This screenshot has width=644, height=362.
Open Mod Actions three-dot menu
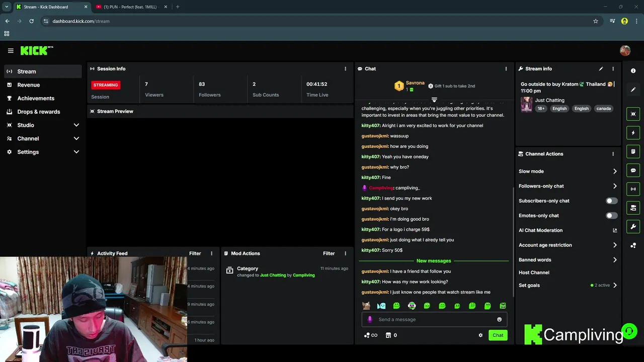(345, 253)
